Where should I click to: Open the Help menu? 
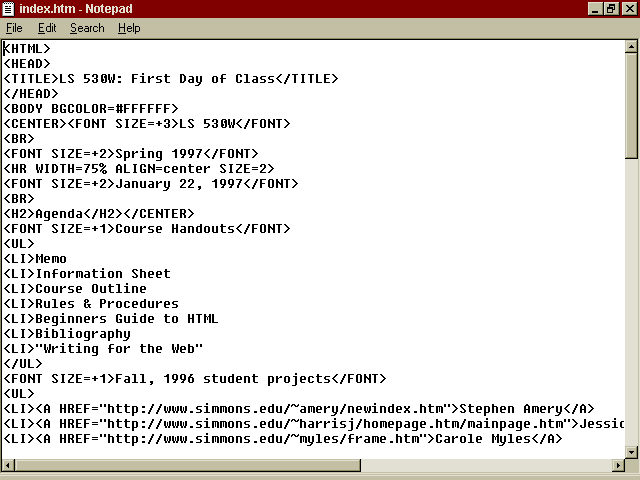[x=129, y=28]
